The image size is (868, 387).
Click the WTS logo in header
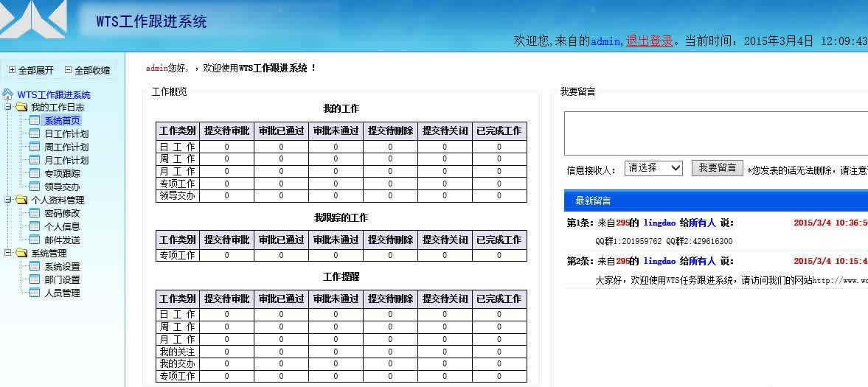tap(33, 19)
